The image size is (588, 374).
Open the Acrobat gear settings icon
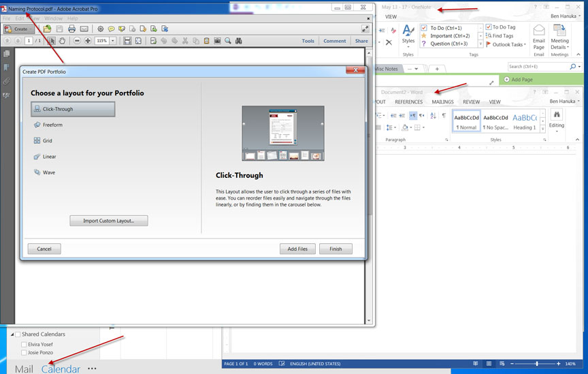(x=100, y=29)
